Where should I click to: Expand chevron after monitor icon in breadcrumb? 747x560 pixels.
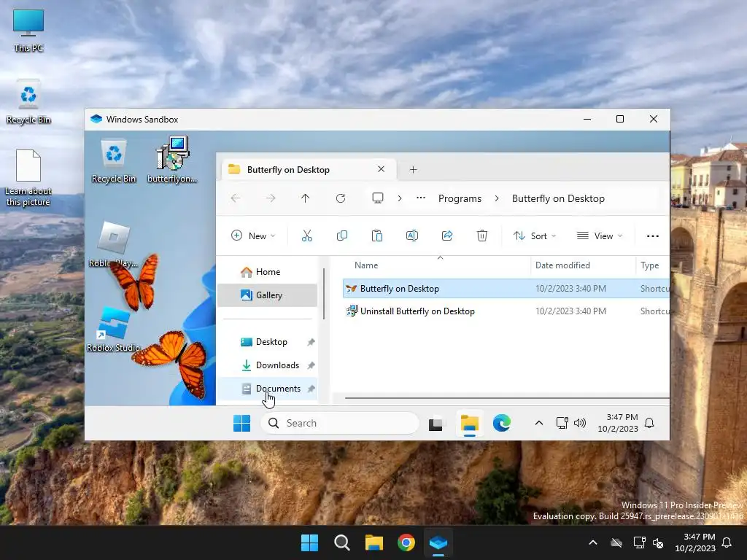point(400,198)
